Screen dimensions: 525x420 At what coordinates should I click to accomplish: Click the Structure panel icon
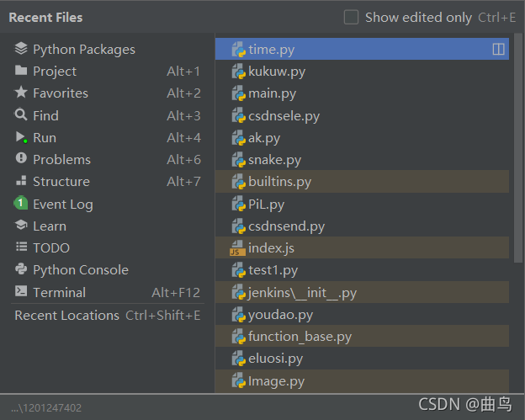click(x=21, y=181)
